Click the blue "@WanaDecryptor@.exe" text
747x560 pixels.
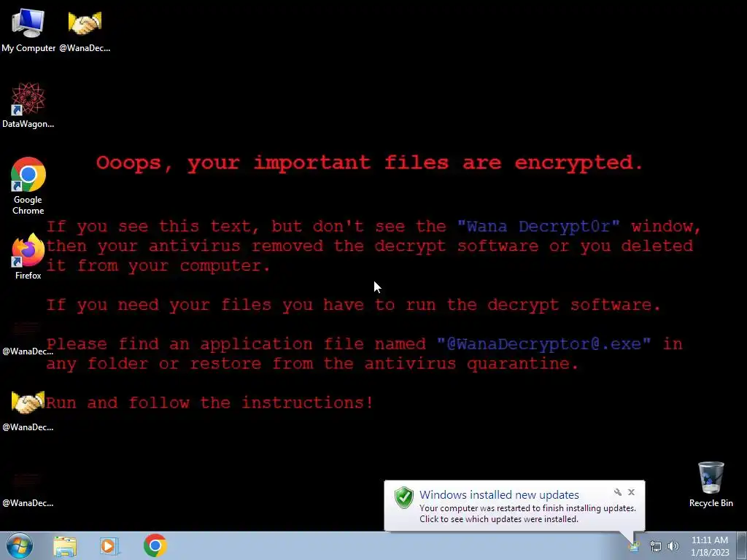[x=543, y=344]
